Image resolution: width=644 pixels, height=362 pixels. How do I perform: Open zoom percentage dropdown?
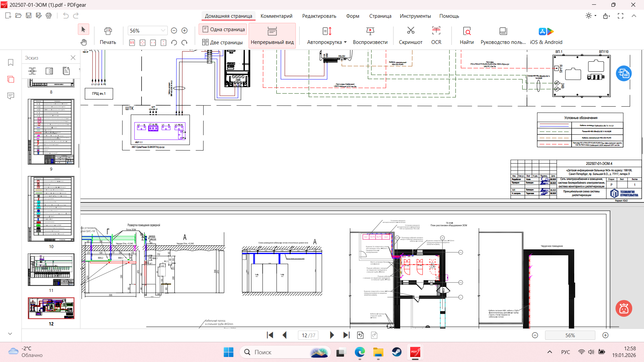pyautogui.click(x=163, y=31)
